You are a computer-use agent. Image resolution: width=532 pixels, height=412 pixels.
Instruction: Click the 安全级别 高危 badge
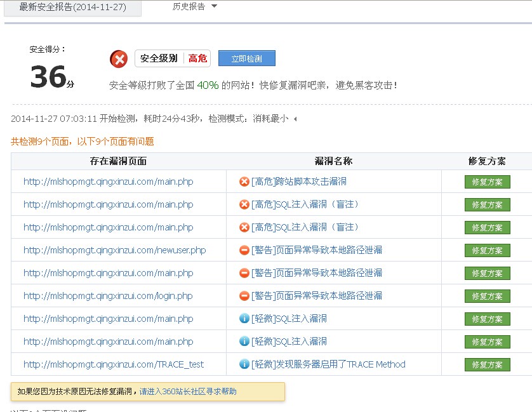[x=173, y=58]
